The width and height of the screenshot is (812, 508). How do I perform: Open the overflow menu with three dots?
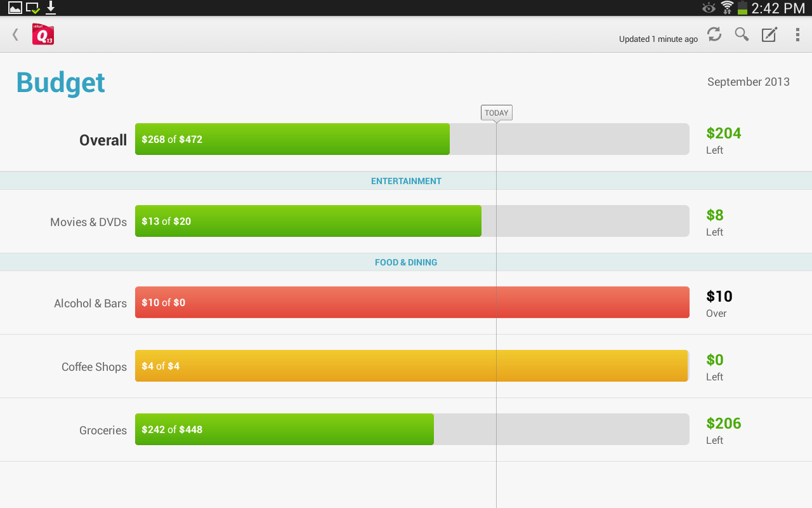(797, 34)
